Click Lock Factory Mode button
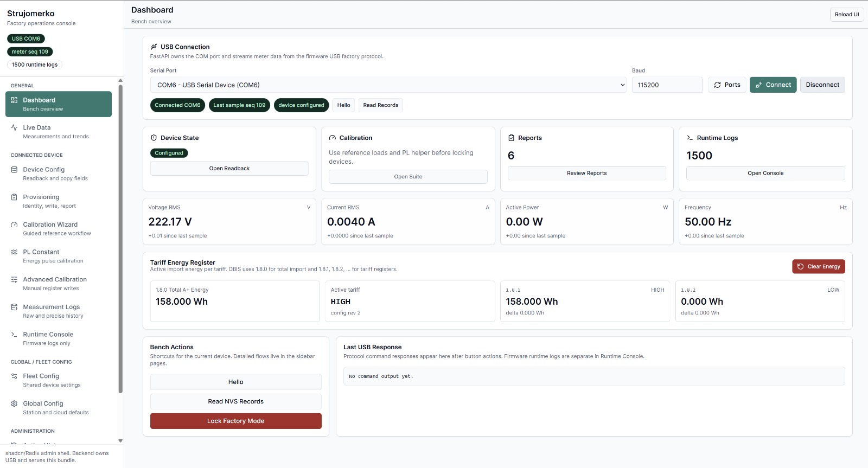868x468 pixels. coord(236,421)
